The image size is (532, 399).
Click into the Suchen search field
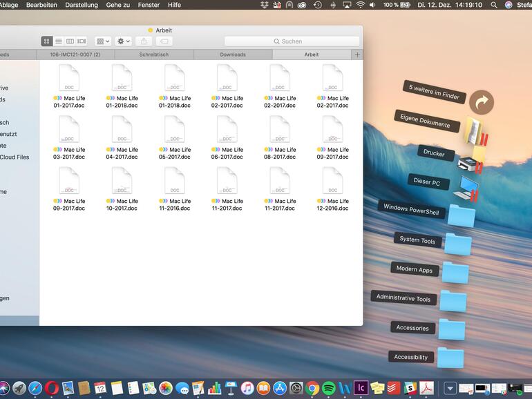292,41
